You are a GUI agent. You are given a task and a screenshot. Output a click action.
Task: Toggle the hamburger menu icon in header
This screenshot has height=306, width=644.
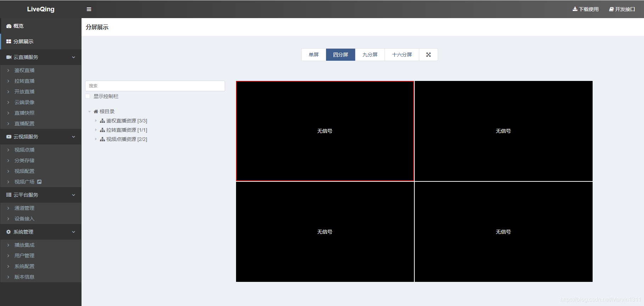pos(89,9)
